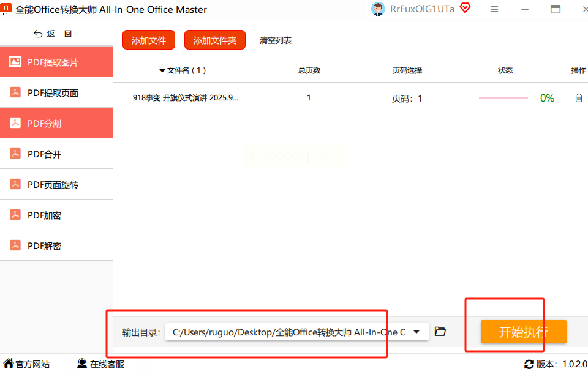Select the PDF提取页面 menu item
This screenshot has height=377, width=588.
(56, 92)
